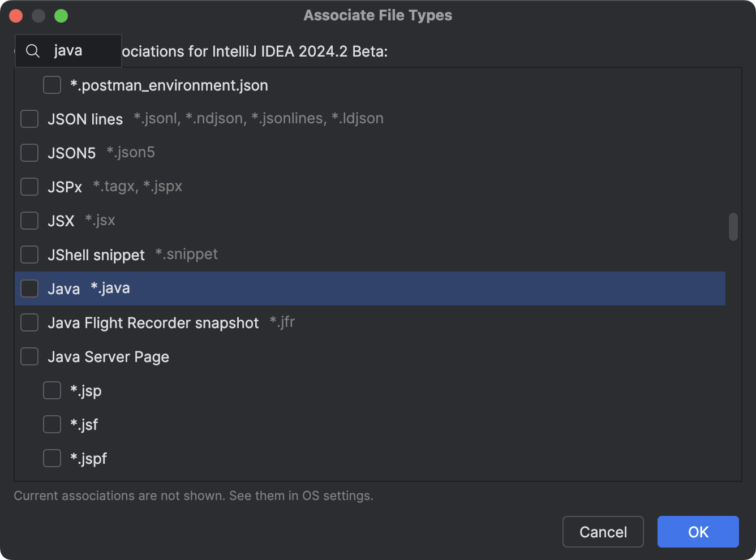
Task: Check the highlighted Java file type
Action: (x=29, y=288)
